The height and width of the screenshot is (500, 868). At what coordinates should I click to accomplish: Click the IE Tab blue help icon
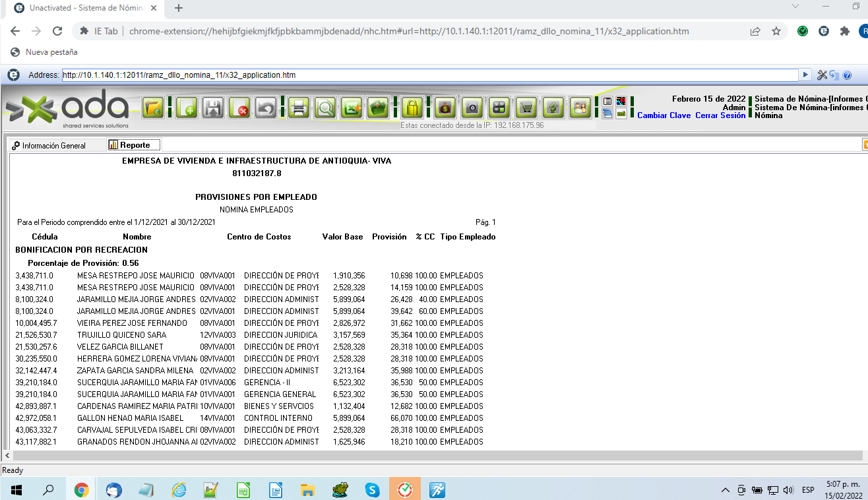(x=847, y=75)
